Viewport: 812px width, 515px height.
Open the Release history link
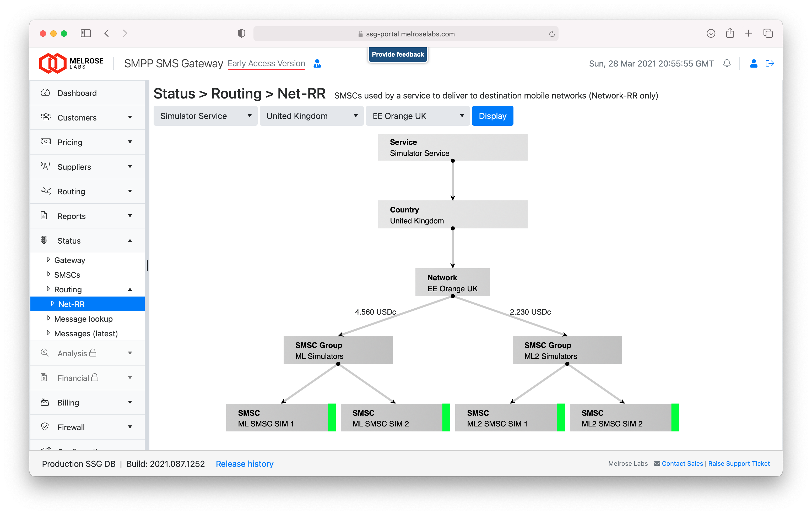[245, 464]
